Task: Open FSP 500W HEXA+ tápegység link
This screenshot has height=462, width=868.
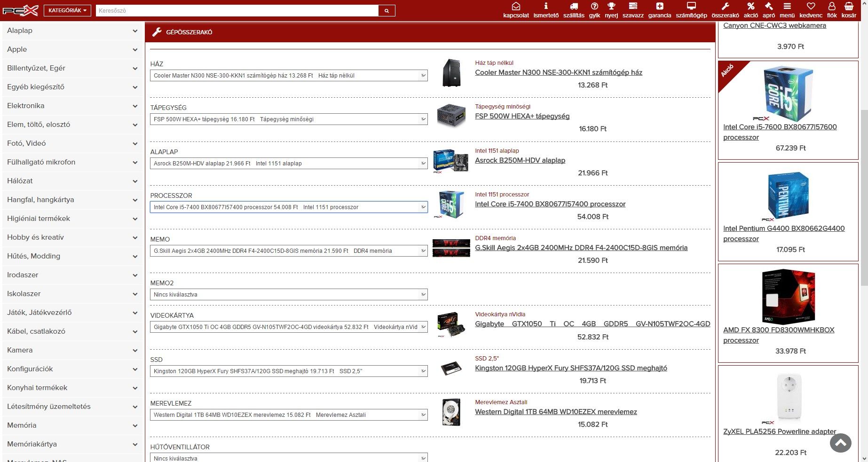Action: point(522,116)
